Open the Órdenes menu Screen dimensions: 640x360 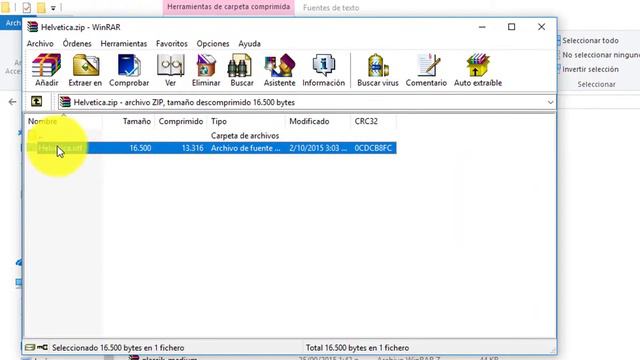pyautogui.click(x=77, y=44)
